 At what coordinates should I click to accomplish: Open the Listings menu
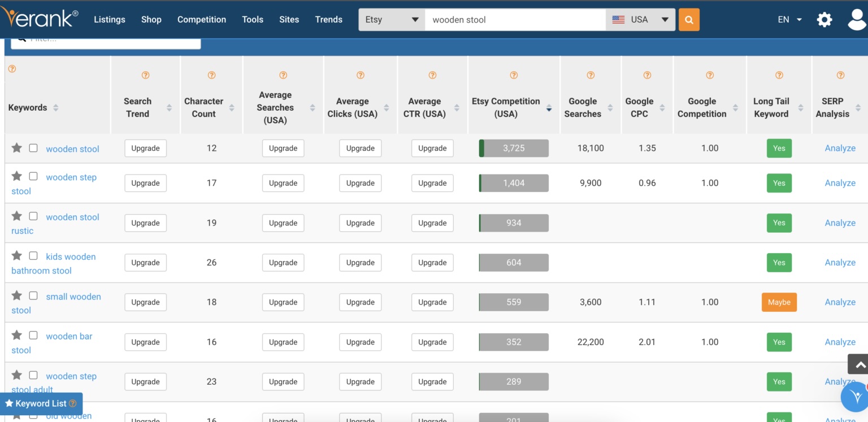tap(110, 20)
